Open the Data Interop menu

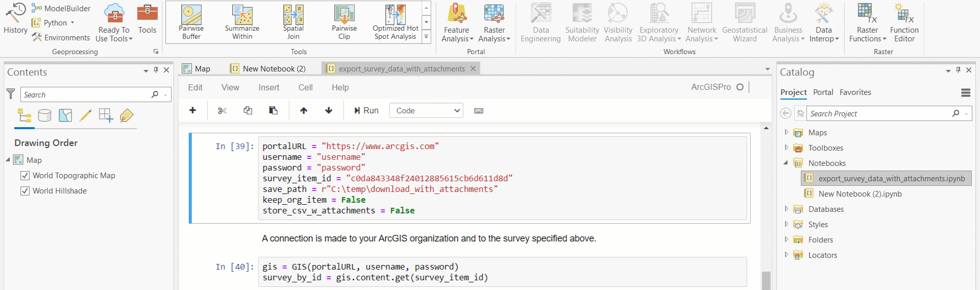tap(824, 23)
